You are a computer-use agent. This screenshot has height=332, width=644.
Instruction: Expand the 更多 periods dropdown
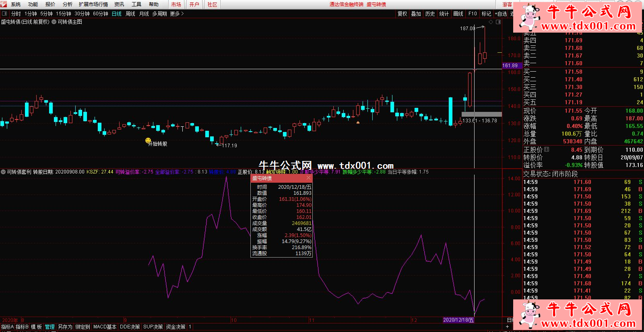(x=177, y=14)
